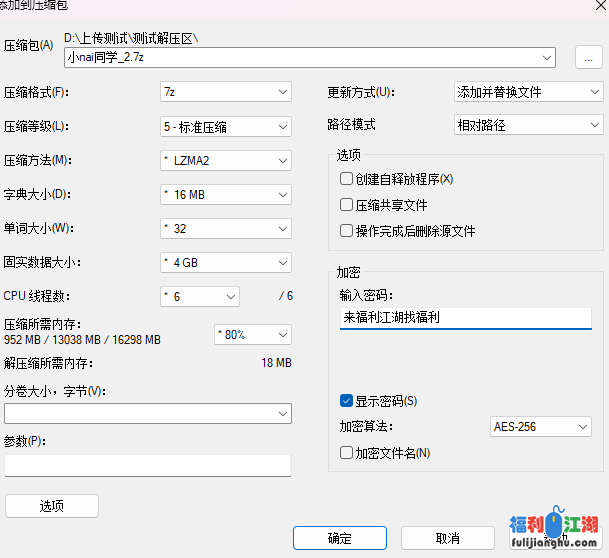
Task: Enable the 创建自释放程序 checkbox
Action: tap(347, 179)
